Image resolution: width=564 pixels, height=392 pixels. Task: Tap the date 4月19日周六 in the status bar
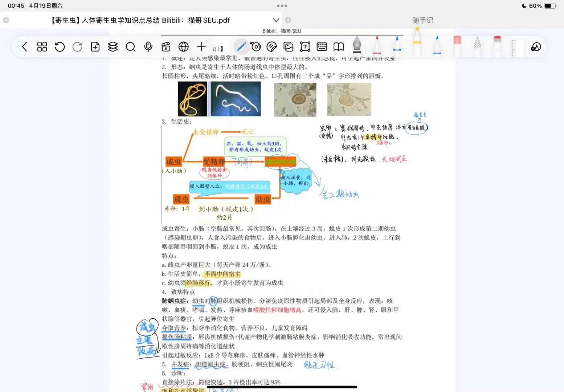pos(46,6)
